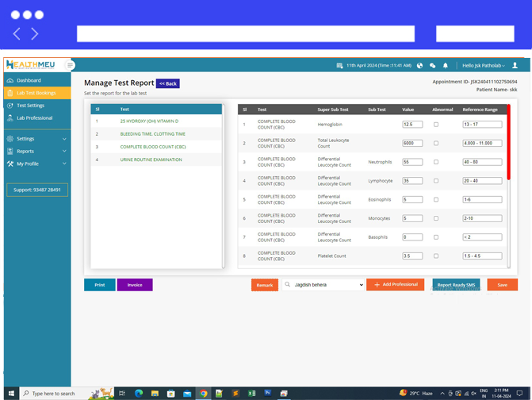Click the Hemoglobin value input field
The width and height of the screenshot is (532, 400).
point(412,125)
